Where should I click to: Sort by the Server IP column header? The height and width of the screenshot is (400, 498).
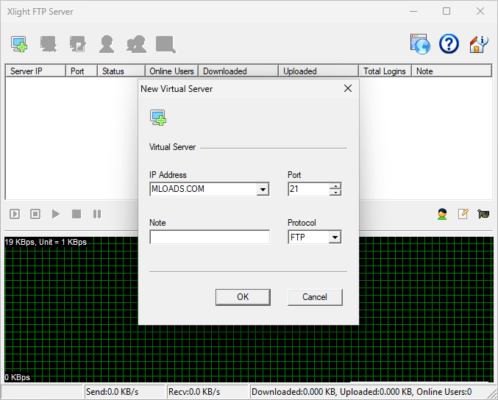coord(35,71)
